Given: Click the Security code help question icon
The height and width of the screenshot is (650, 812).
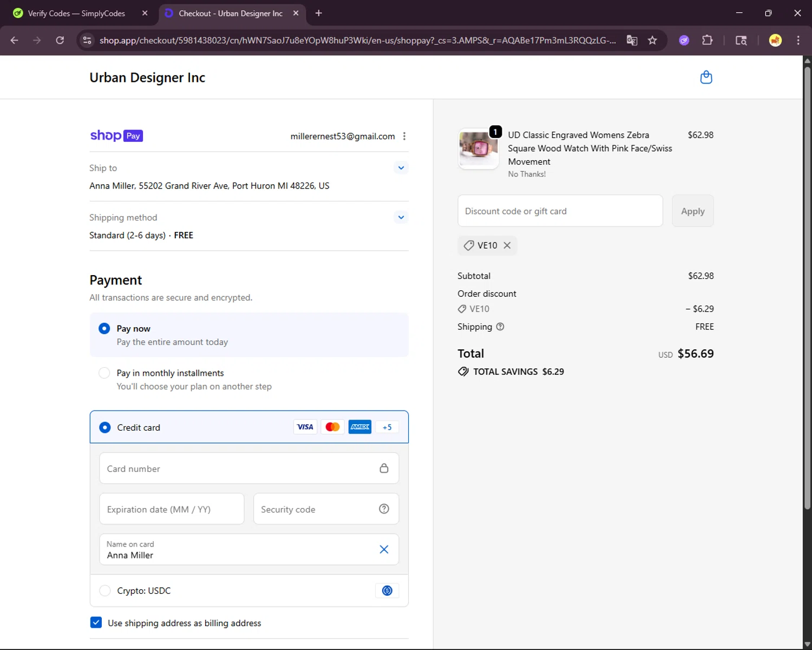Looking at the screenshot, I should point(384,509).
